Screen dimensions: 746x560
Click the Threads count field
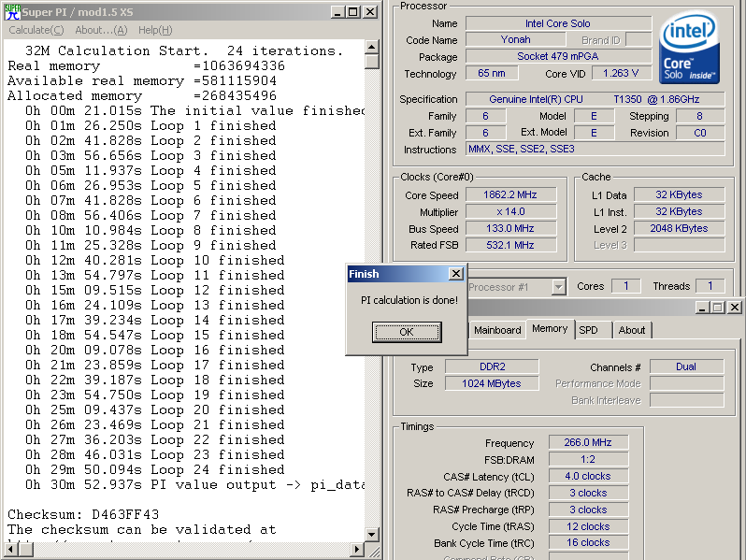click(x=710, y=286)
